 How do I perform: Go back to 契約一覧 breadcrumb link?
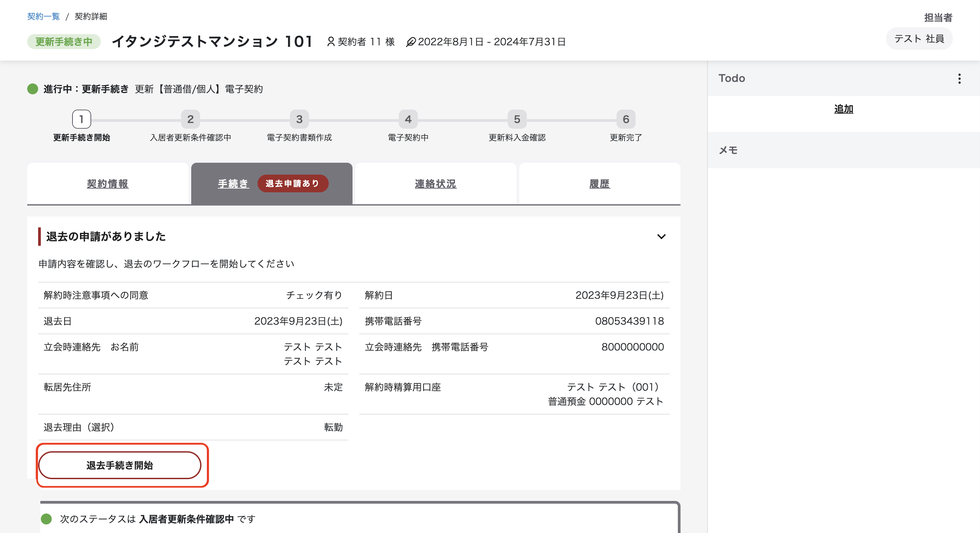(x=43, y=16)
